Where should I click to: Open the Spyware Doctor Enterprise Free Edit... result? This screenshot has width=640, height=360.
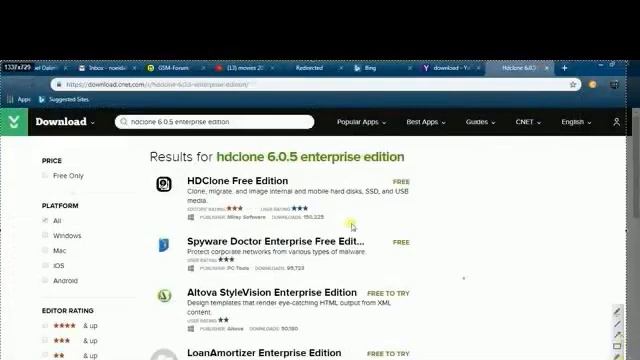[276, 241]
